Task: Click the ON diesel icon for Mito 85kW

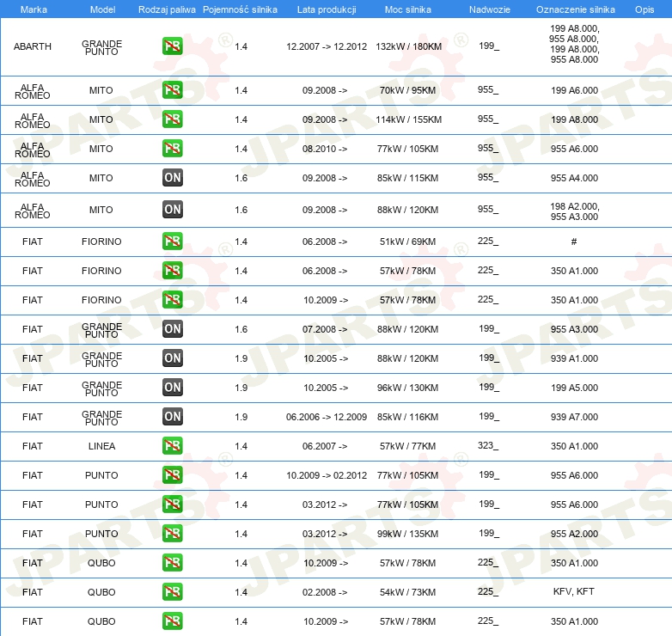Action: [x=172, y=178]
